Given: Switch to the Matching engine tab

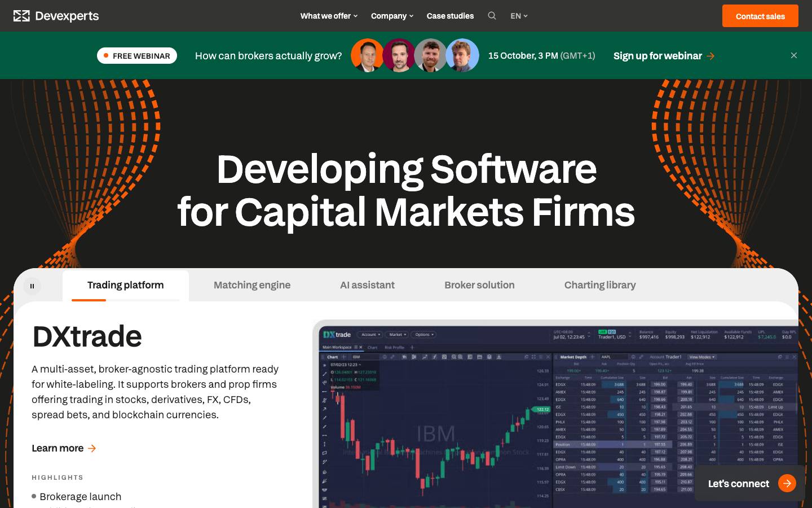Looking at the screenshot, I should tap(252, 285).
